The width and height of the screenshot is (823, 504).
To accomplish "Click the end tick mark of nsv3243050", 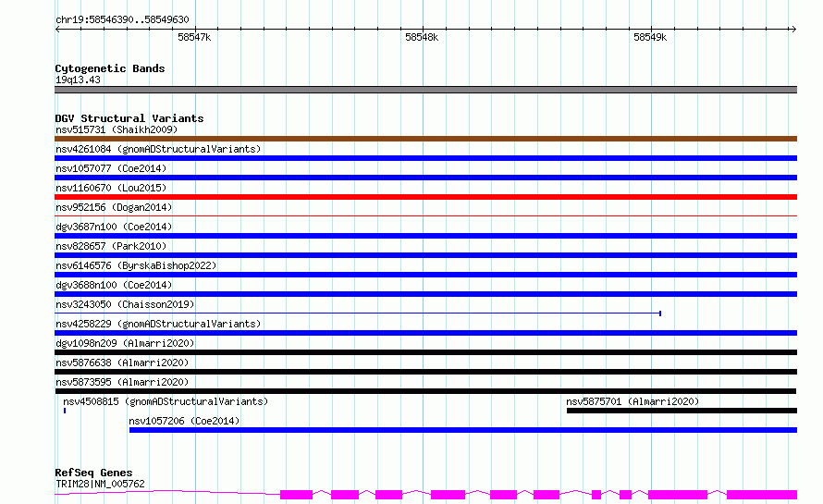I will click(659, 313).
